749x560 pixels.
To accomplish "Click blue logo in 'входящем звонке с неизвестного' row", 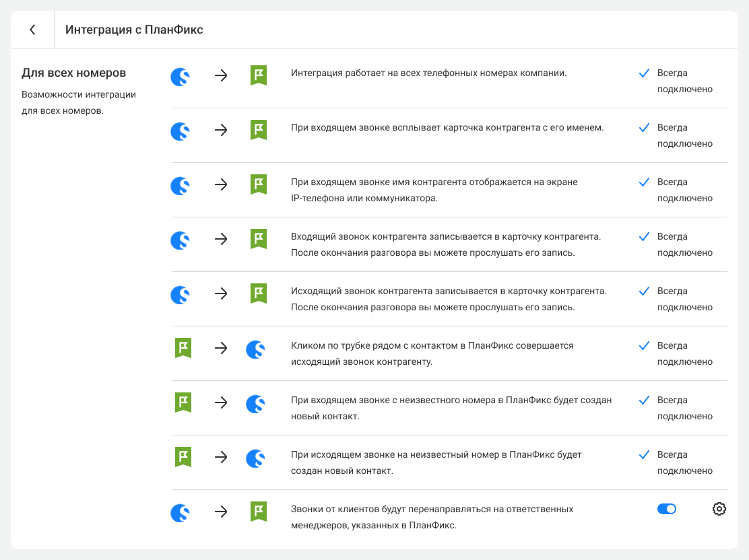I will (x=255, y=403).
